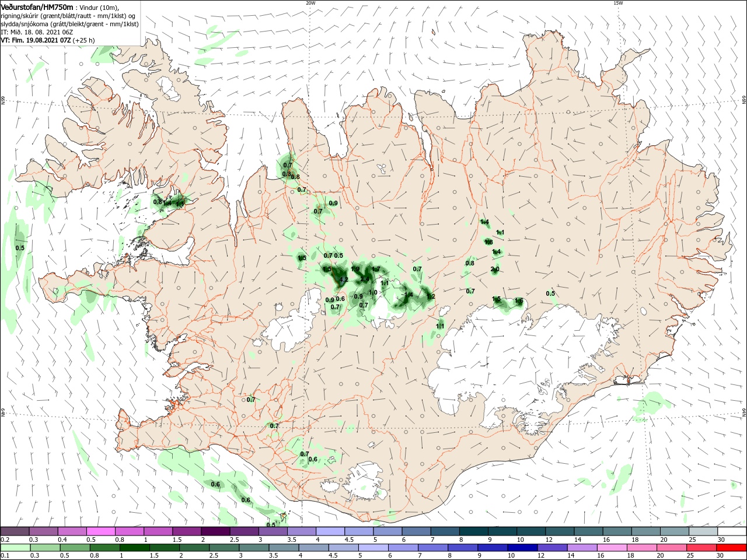Image resolution: width=747 pixels, height=560 pixels.
Task: Pick the white 30 snow legend swatch
Action: pyautogui.click(x=731, y=531)
